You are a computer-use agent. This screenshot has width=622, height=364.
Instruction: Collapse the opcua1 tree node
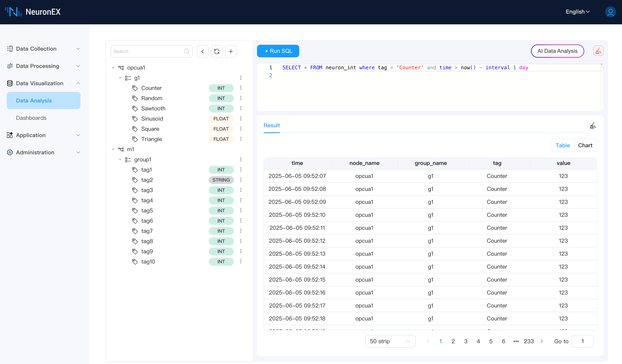coord(113,68)
